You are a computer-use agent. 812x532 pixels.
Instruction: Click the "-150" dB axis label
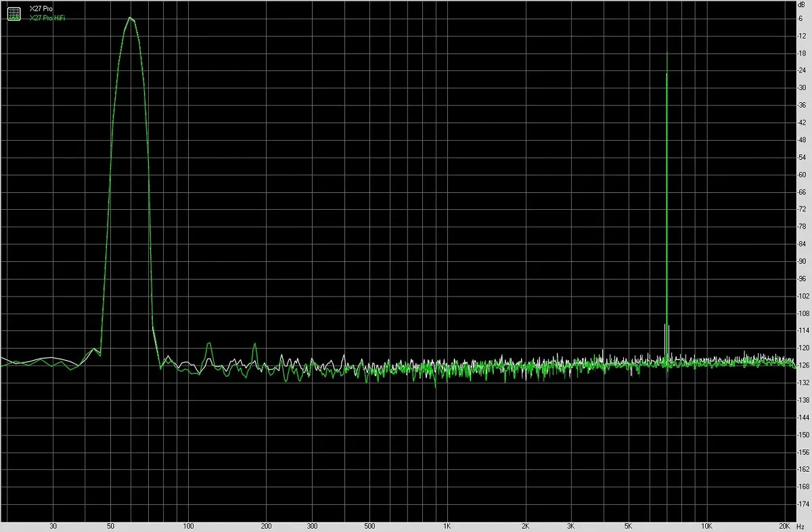click(803, 435)
